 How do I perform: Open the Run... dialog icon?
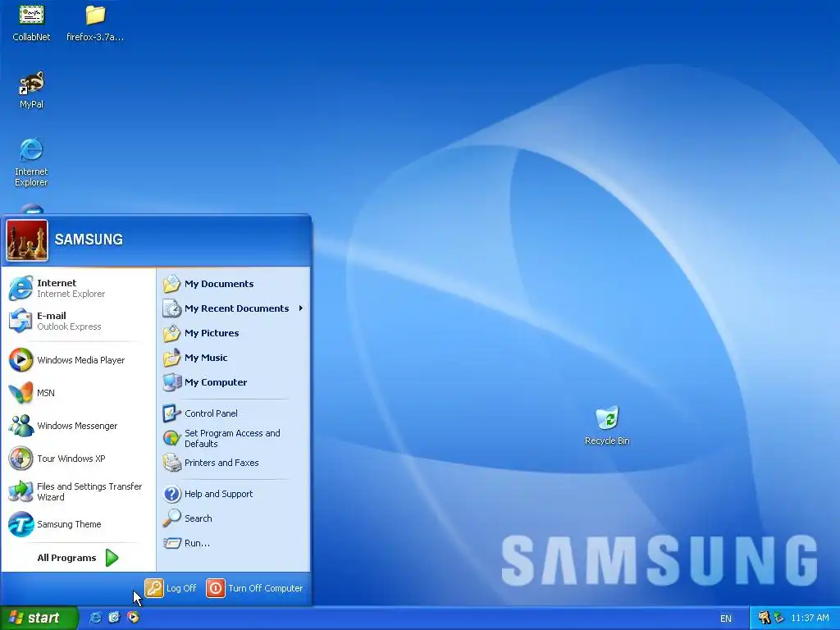click(x=171, y=543)
